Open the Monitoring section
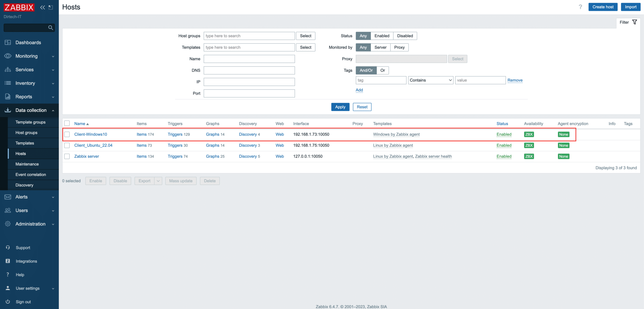The height and width of the screenshot is (309, 644). tap(26, 56)
